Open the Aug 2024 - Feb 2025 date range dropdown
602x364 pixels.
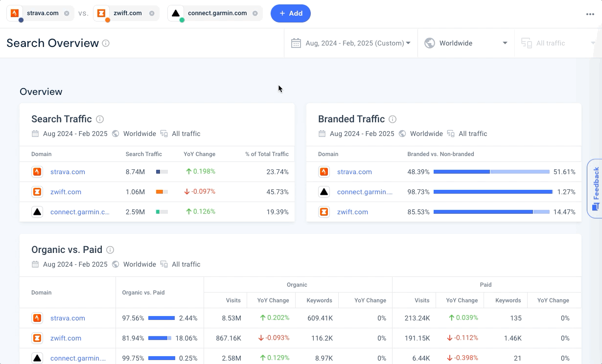tap(350, 43)
